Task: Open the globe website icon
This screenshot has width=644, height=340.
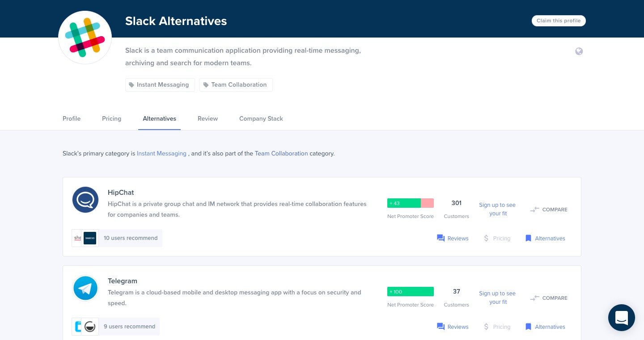Action: point(579,51)
